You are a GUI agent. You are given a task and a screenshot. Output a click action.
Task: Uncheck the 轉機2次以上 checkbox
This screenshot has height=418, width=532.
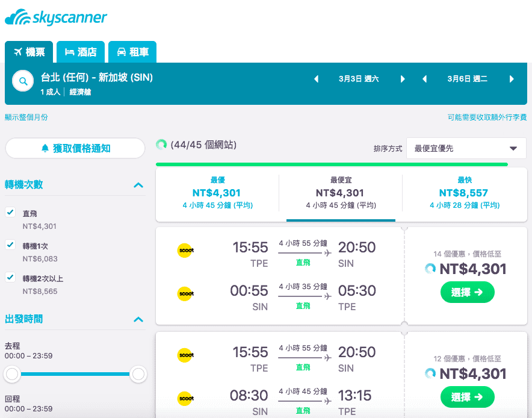click(10, 278)
